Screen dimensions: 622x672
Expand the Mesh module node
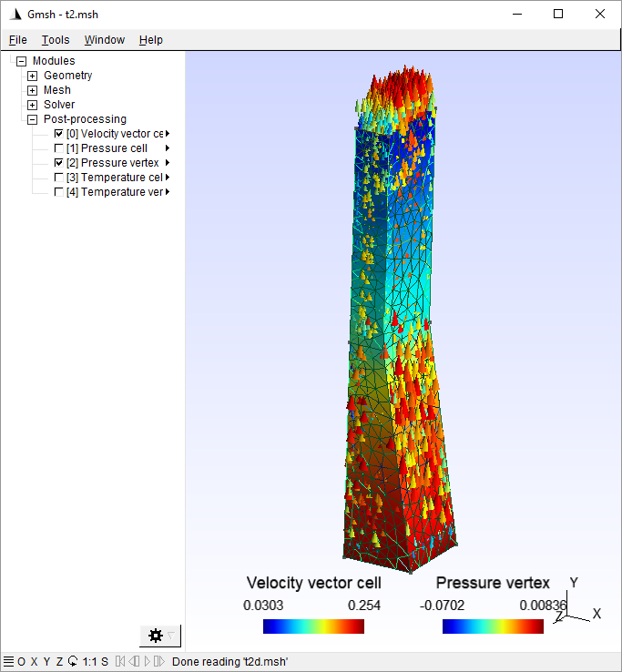pos(33,90)
